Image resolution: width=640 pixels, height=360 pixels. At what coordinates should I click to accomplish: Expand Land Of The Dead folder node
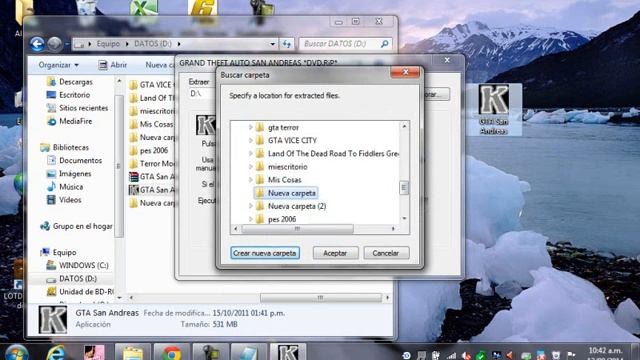(x=251, y=153)
